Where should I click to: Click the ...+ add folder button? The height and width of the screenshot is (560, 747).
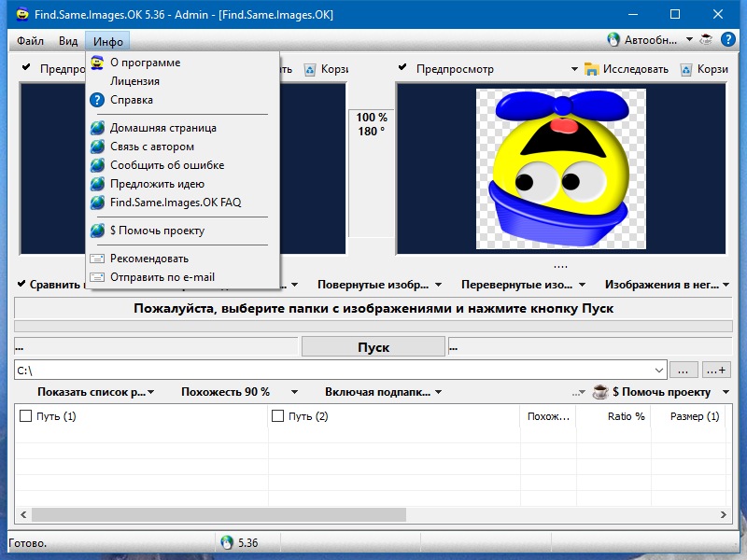715,370
